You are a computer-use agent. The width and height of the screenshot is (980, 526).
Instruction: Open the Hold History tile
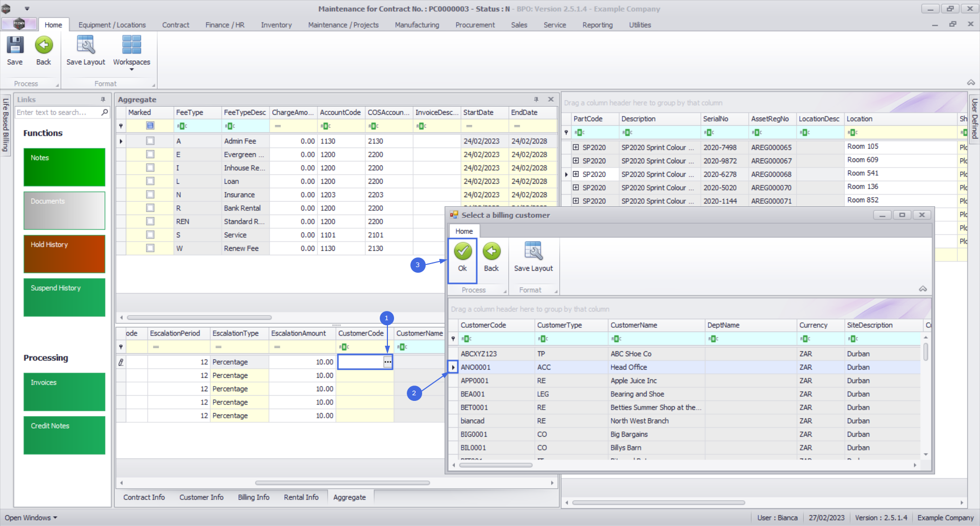click(x=64, y=254)
